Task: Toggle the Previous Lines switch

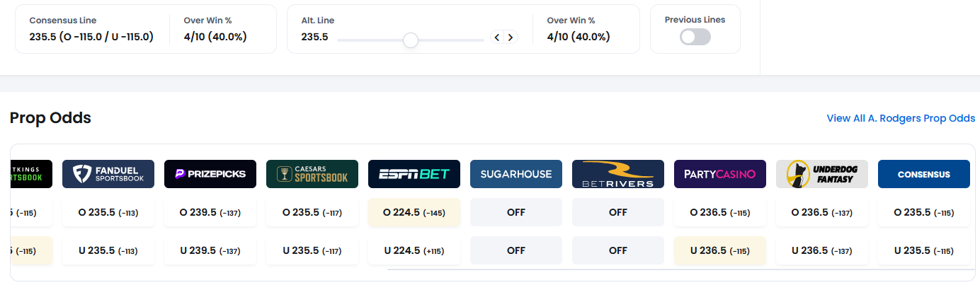Action: 695,37
